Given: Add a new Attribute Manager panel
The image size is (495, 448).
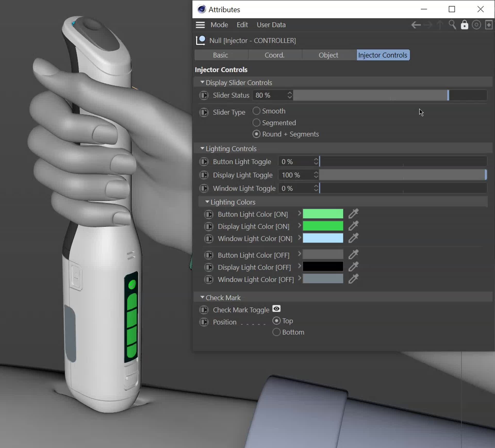Looking at the screenshot, I should point(489,25).
